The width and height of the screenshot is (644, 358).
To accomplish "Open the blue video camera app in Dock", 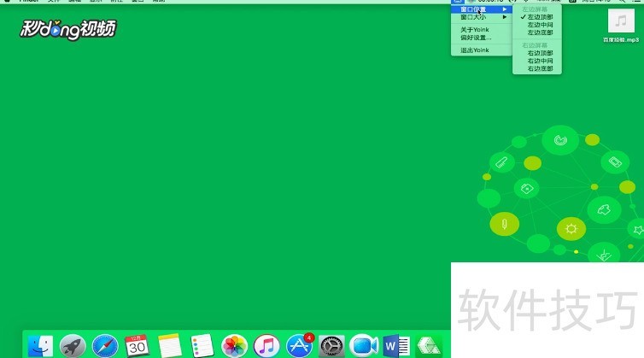I will [364, 346].
